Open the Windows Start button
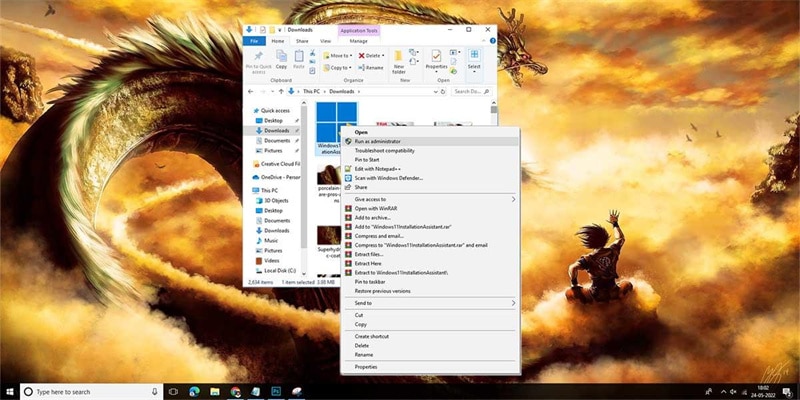Screen dimensions: 800x400 (10, 391)
